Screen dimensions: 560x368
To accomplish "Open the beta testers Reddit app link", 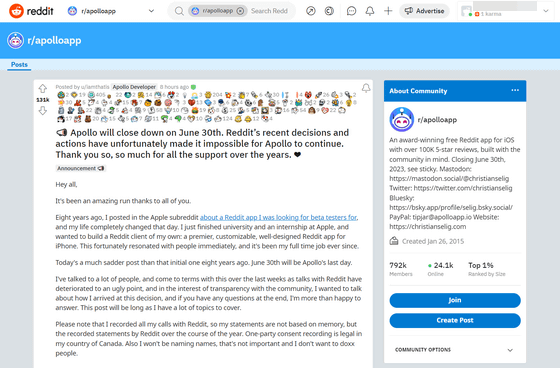I will point(278,217).
